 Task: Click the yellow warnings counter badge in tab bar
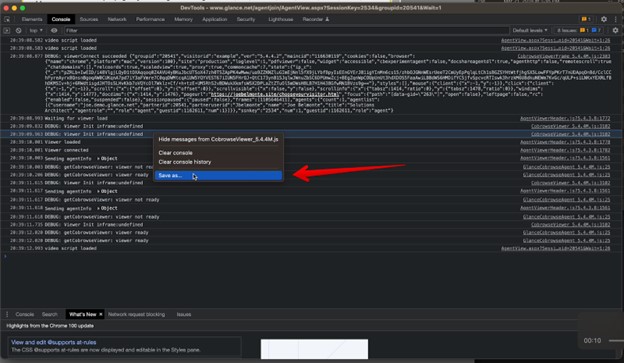tap(586, 19)
